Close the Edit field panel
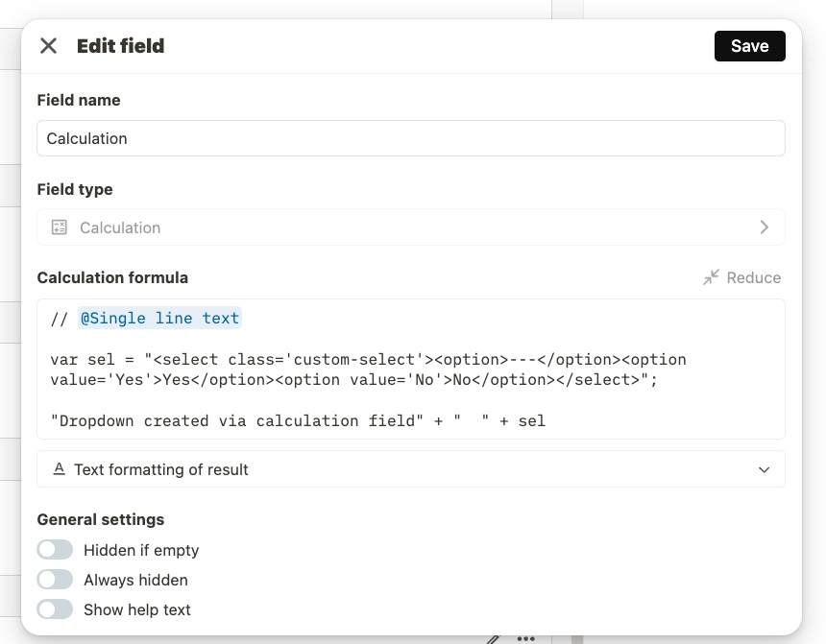The width and height of the screenshot is (826, 644). [48, 46]
